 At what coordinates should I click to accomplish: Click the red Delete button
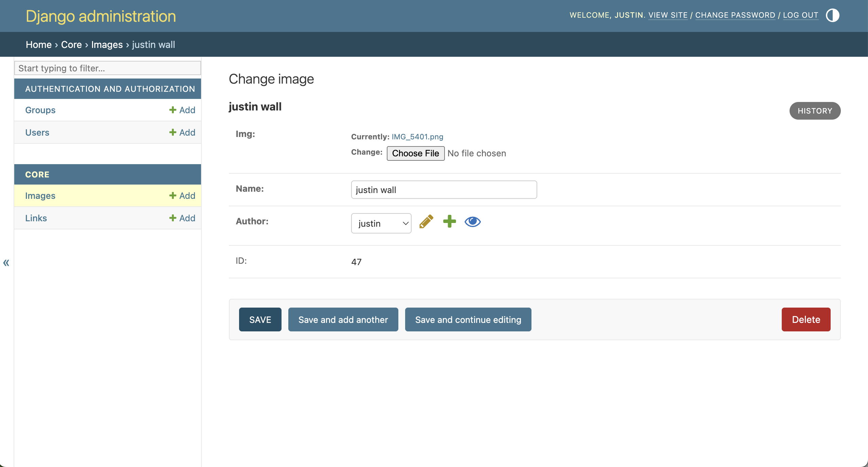tap(806, 319)
